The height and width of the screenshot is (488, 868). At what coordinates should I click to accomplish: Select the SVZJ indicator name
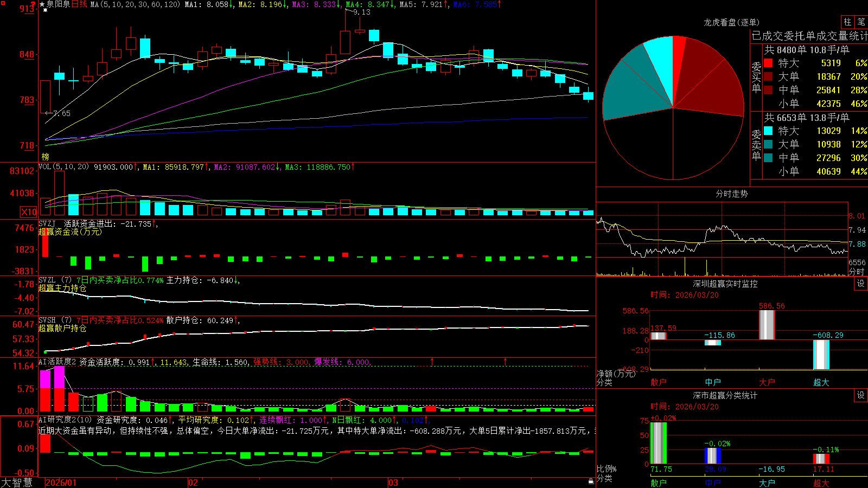(x=47, y=223)
